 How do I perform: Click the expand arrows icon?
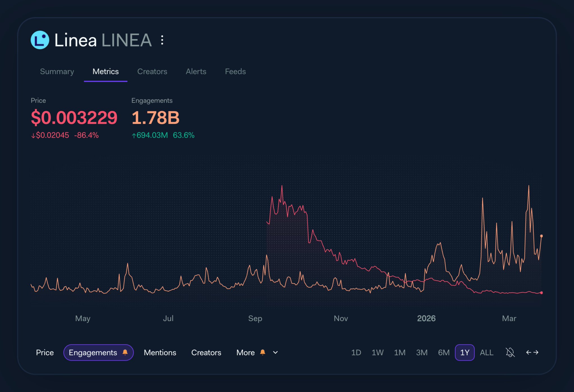(532, 352)
